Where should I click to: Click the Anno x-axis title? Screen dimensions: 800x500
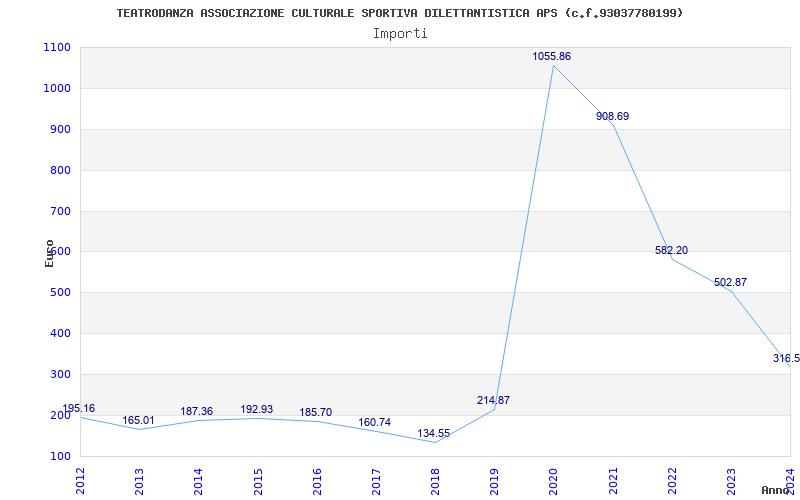776,490
